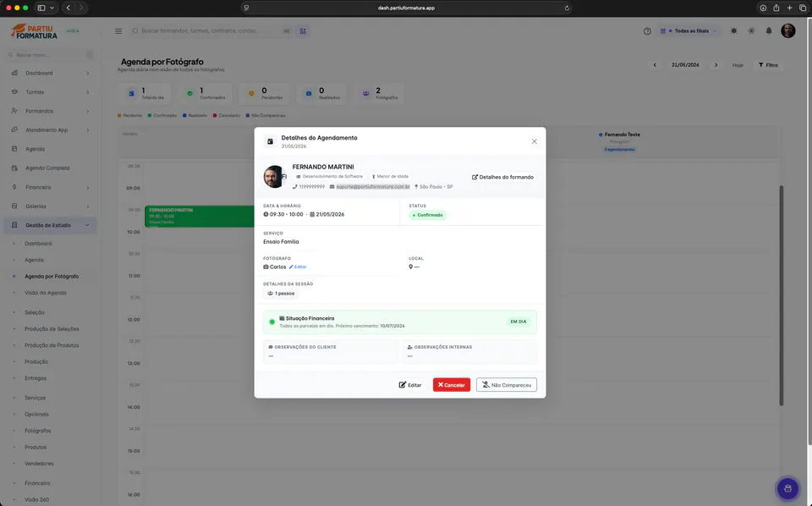Viewport: 812px width, 506px height.
Task: Reload page with browser refresh icon
Action: pyautogui.click(x=567, y=8)
